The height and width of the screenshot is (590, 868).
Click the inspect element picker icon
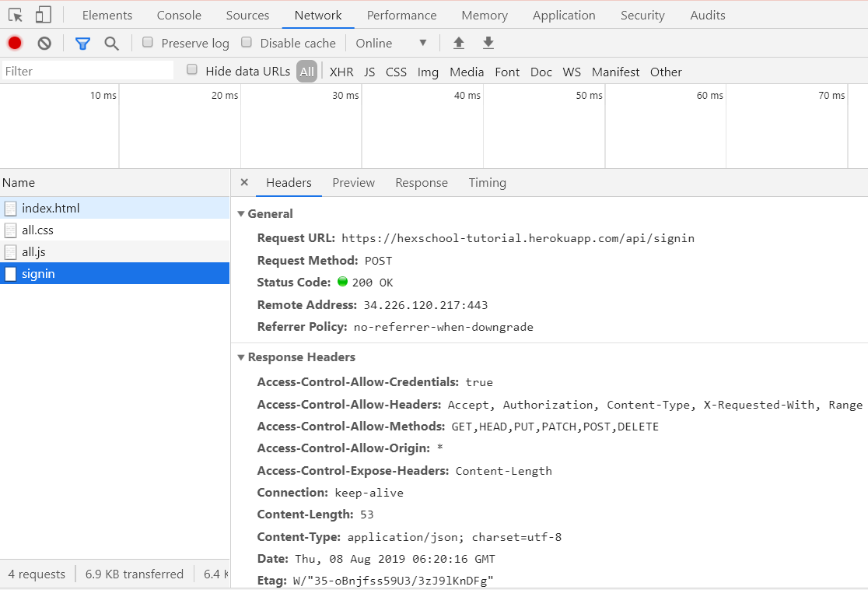pos(16,15)
